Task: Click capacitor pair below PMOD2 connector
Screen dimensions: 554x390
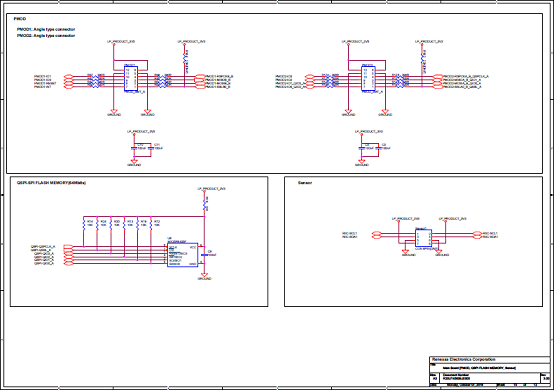Action: (370, 148)
